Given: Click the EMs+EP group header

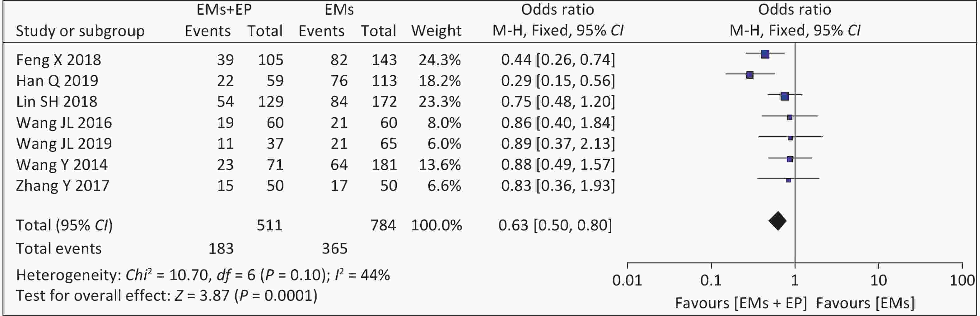Looking at the screenshot, I should pyautogui.click(x=224, y=10).
